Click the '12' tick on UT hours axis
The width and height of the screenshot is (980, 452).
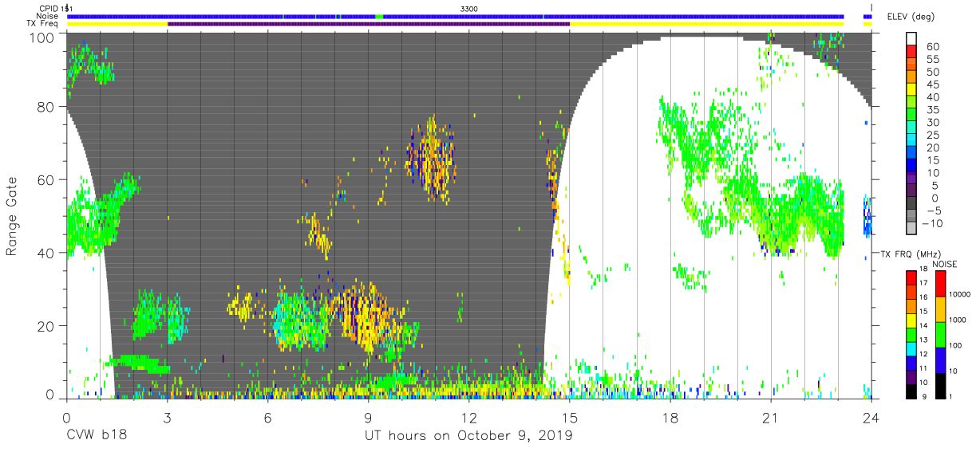pyautogui.click(x=469, y=418)
